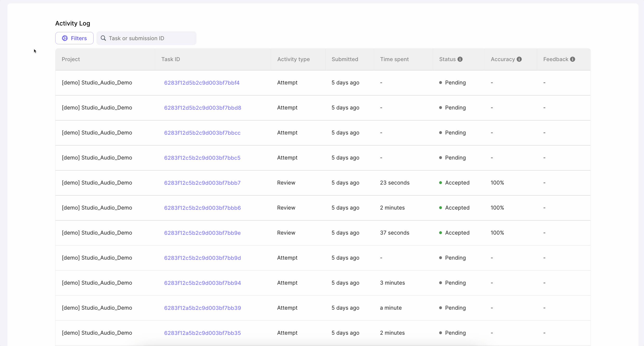The image size is (644, 346).
Task: Click the search magnifier icon
Action: tap(103, 38)
